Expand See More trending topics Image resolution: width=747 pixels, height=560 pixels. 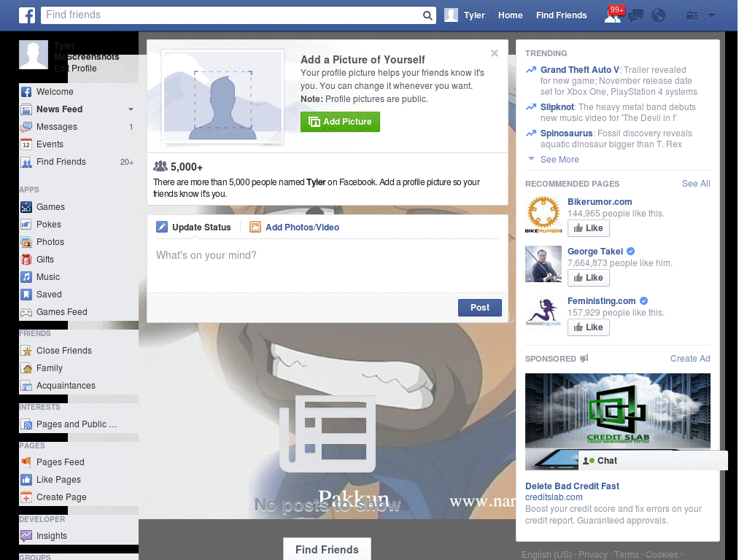[560, 160]
